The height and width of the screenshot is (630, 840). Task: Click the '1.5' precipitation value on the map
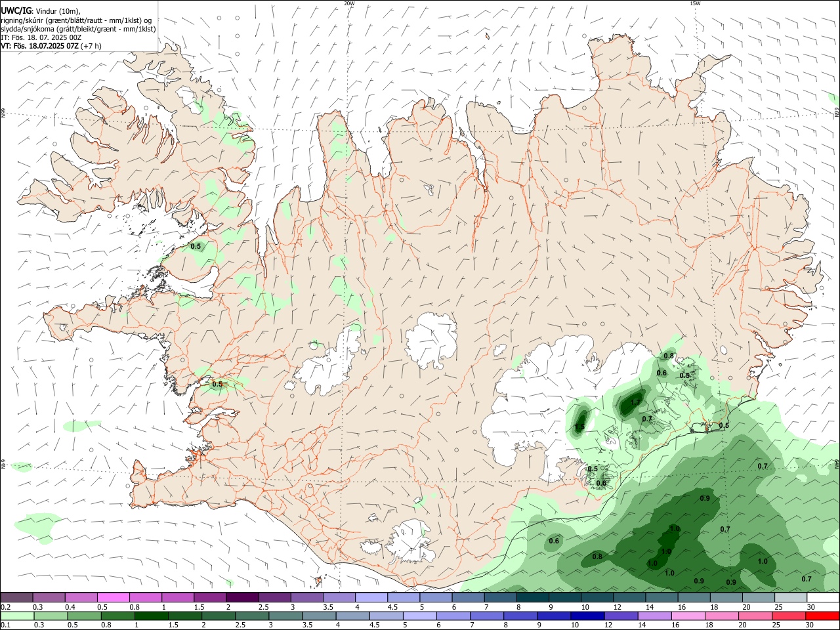579,427
